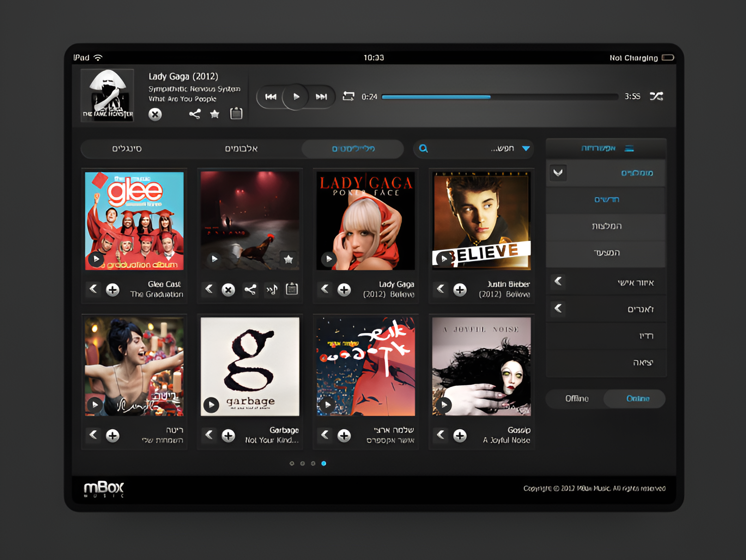Click יציאה to log out

[606, 363]
